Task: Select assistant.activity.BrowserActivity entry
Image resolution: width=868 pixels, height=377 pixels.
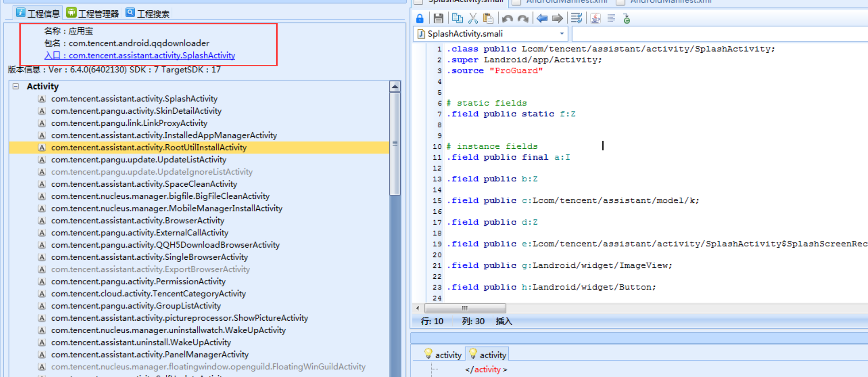Action: 137,221
